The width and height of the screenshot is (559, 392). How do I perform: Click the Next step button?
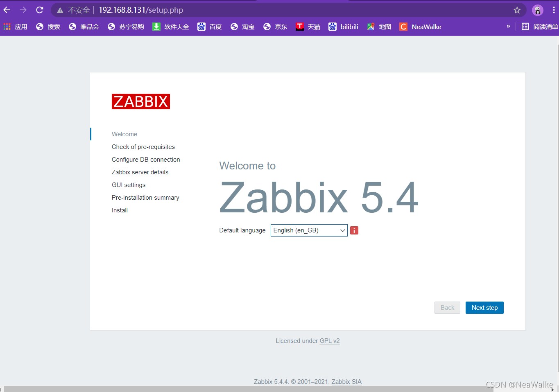click(x=484, y=308)
